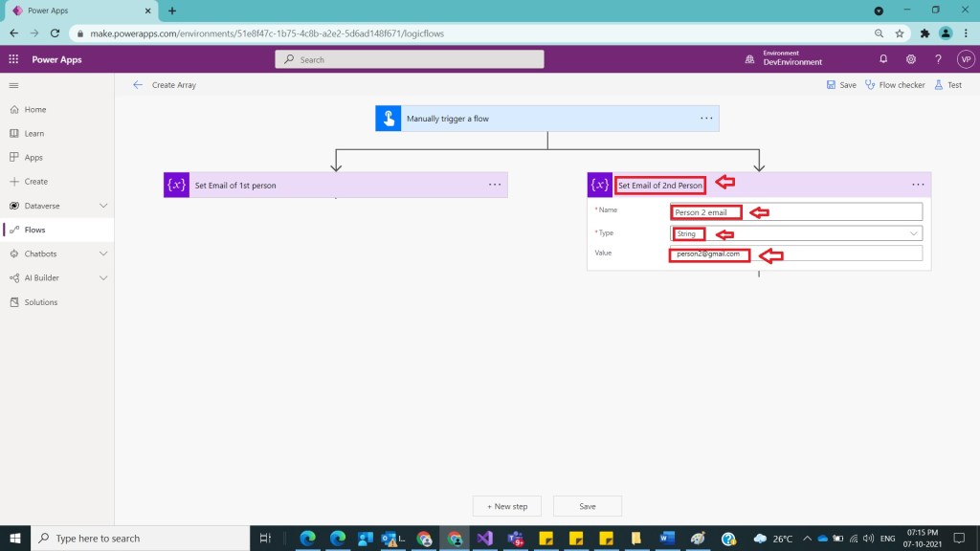The height and width of the screenshot is (551, 980).
Task: Open Apps in the left navigation
Action: [33, 158]
